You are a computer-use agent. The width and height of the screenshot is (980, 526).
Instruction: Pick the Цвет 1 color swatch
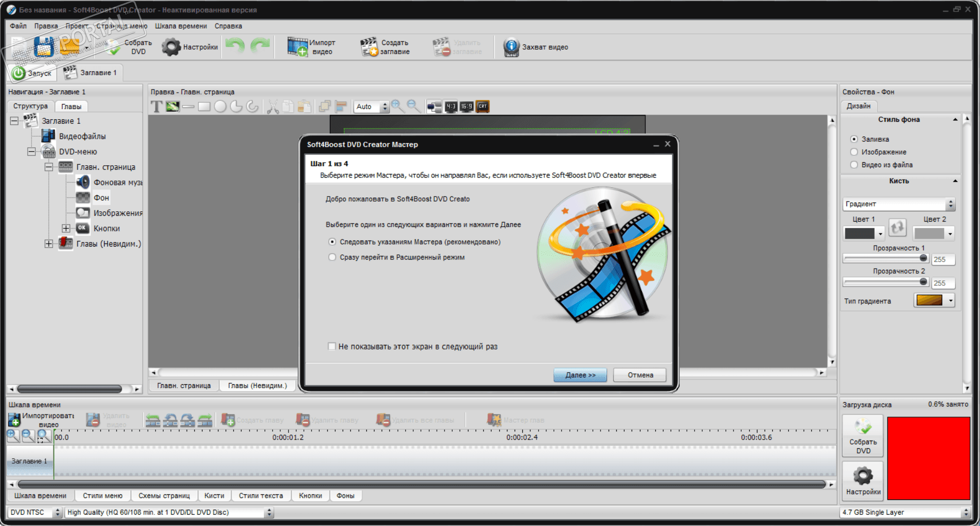(859, 234)
